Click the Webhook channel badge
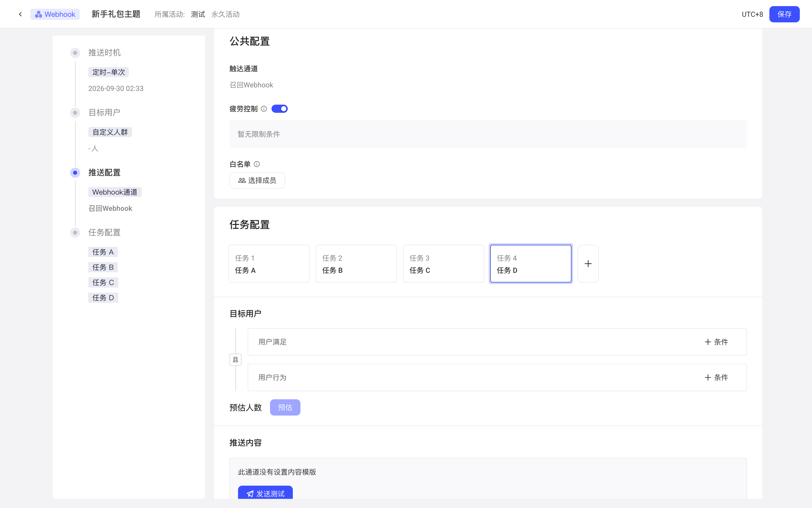Image resolution: width=812 pixels, height=508 pixels. click(x=55, y=14)
